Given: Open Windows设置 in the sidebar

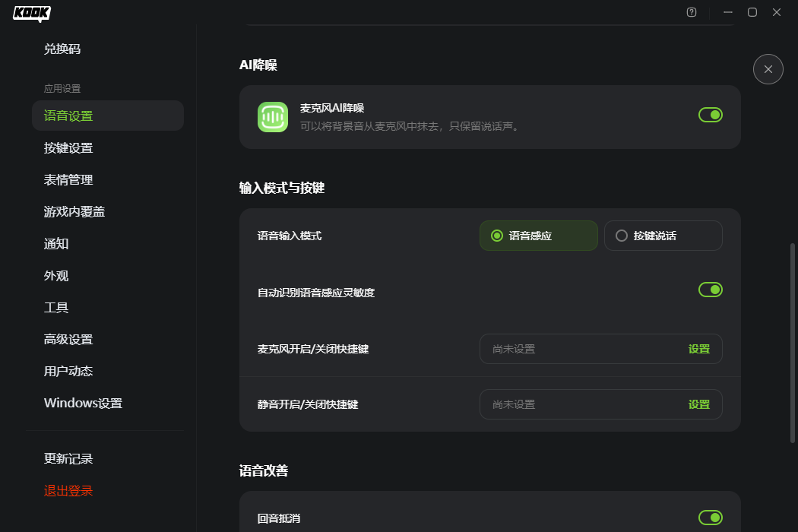Looking at the screenshot, I should (82, 403).
